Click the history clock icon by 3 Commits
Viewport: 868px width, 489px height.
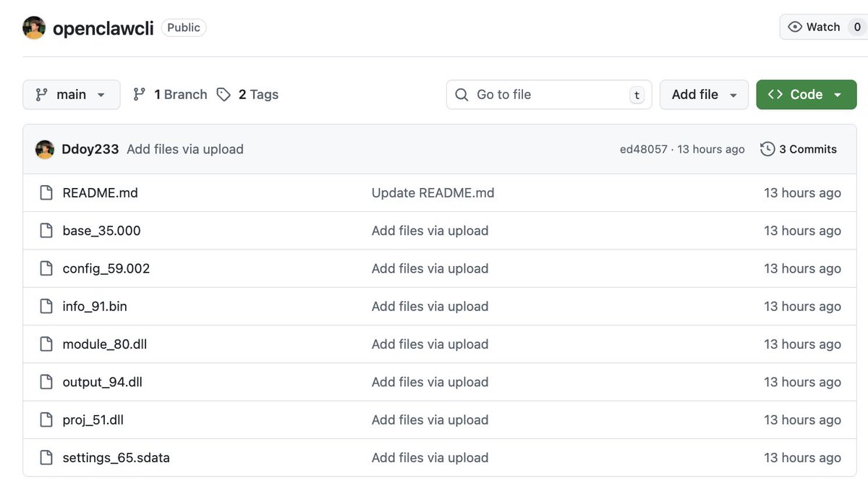coord(767,149)
